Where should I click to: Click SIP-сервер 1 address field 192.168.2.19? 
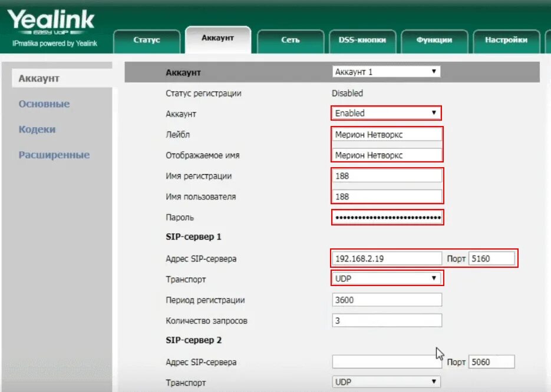pyautogui.click(x=387, y=258)
